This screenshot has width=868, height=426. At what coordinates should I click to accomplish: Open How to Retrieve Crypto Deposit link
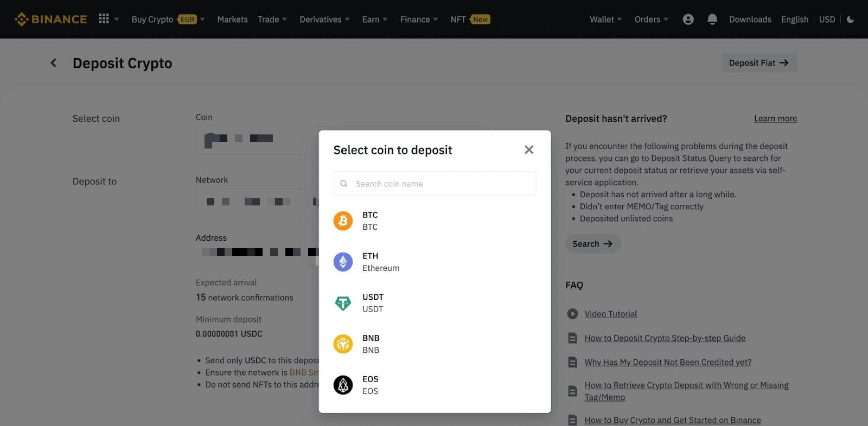pos(687,391)
